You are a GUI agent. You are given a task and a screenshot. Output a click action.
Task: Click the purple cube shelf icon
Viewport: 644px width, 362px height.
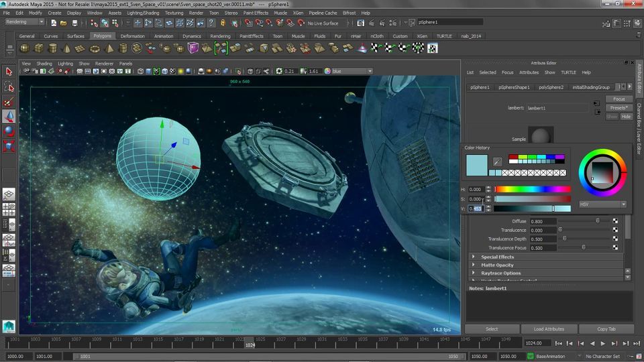pos(193,48)
